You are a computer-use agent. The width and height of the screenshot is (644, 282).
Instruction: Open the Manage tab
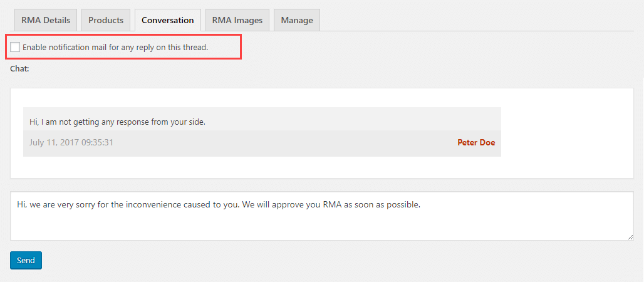[297, 20]
